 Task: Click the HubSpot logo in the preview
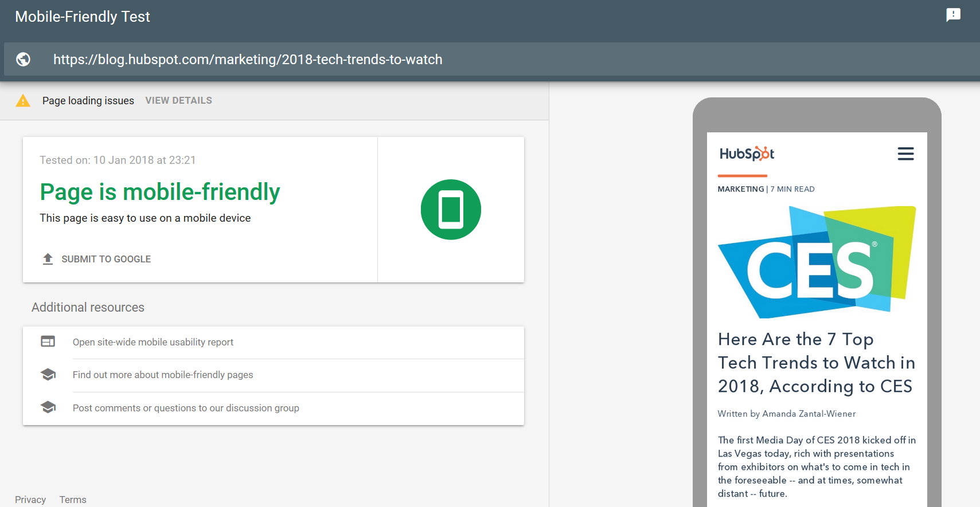tap(747, 154)
